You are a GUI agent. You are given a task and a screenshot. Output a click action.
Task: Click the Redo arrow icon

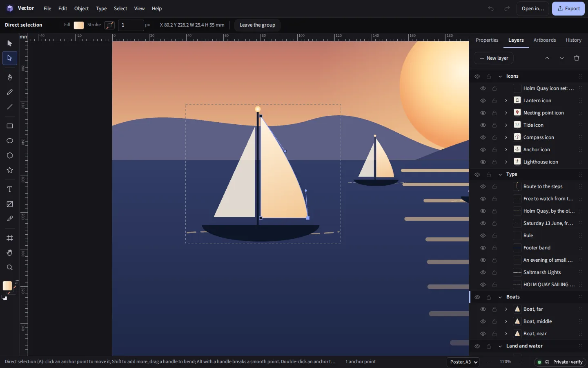pyautogui.click(x=507, y=9)
